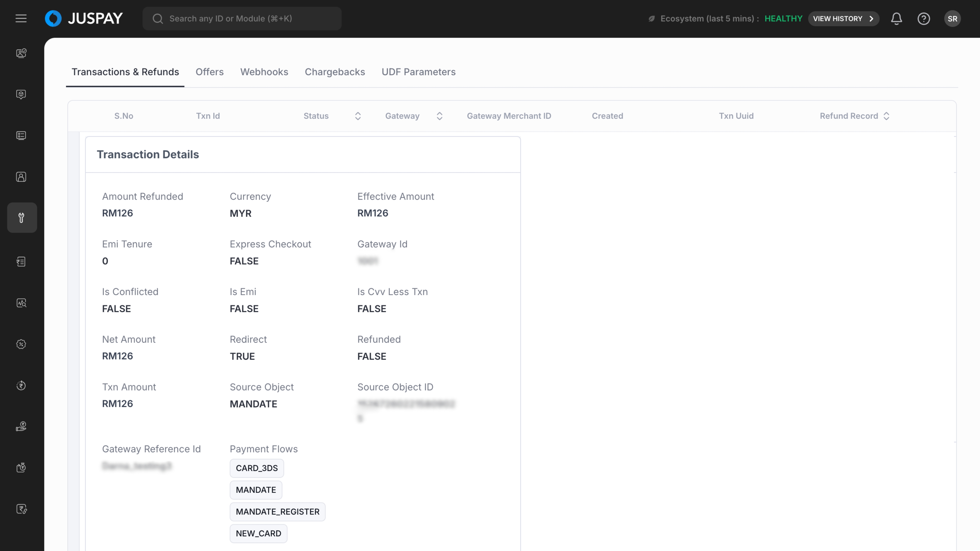Open the cube speech-bubble sidebar icon
This screenshot has width=980, height=551.
click(21, 94)
